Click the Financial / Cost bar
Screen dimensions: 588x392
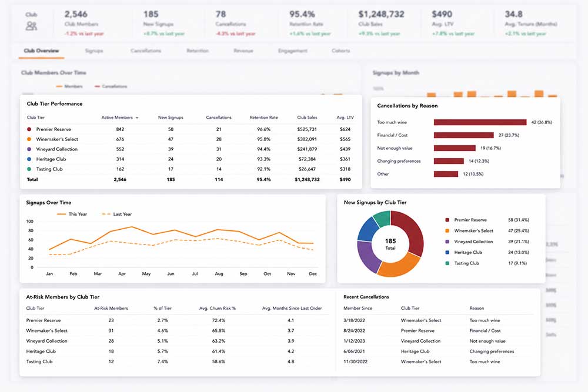coord(463,135)
